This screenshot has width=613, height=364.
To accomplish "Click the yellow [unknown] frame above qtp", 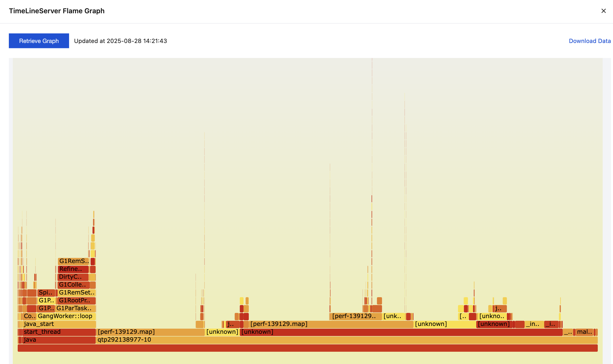I will pos(222,332).
